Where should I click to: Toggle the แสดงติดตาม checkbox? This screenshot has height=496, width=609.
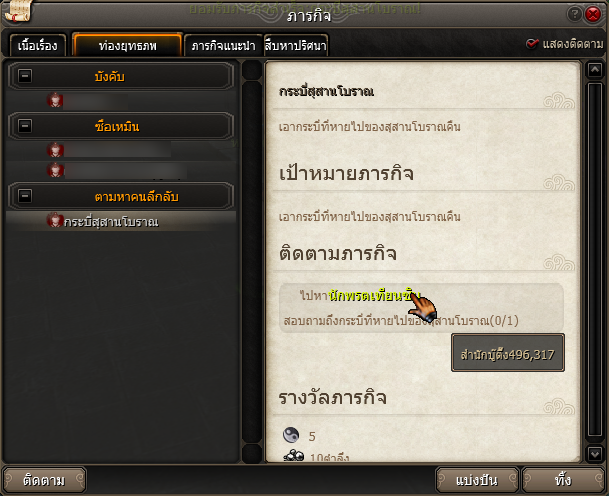click(x=532, y=44)
